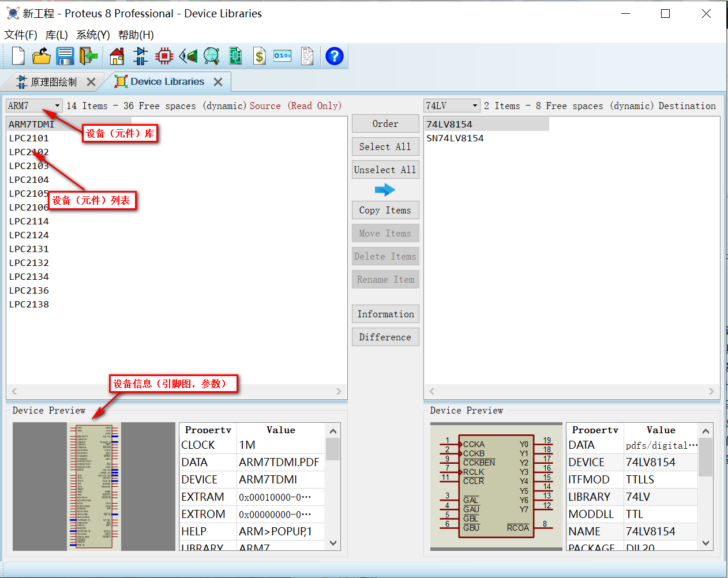Close the Device Libraries tab
Viewport: 728px width, 578px height.
pyautogui.click(x=218, y=82)
